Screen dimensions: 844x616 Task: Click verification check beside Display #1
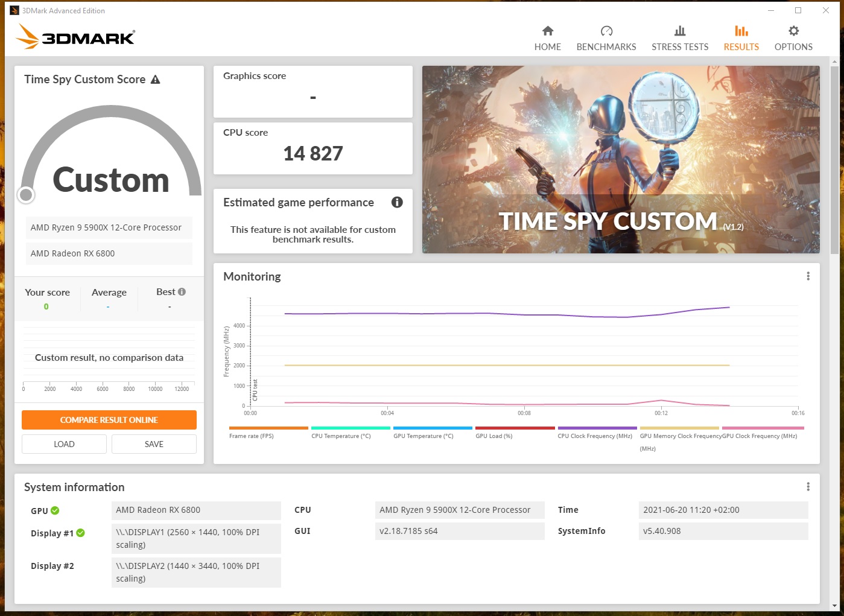81,533
